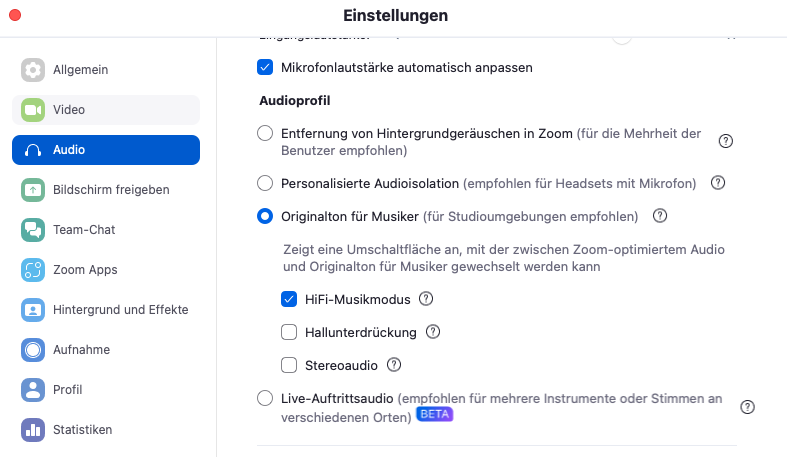Open the Team-Chat bubble icon
The width and height of the screenshot is (787, 457).
[x=33, y=230]
